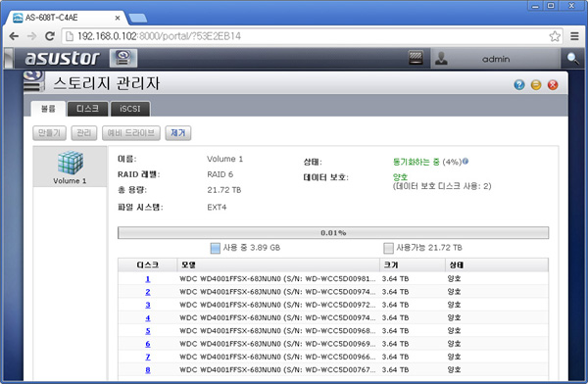The width and height of the screenshot is (588, 384).
Task: Click the 동기화하는 중 (4%) status text
Action: click(427, 162)
